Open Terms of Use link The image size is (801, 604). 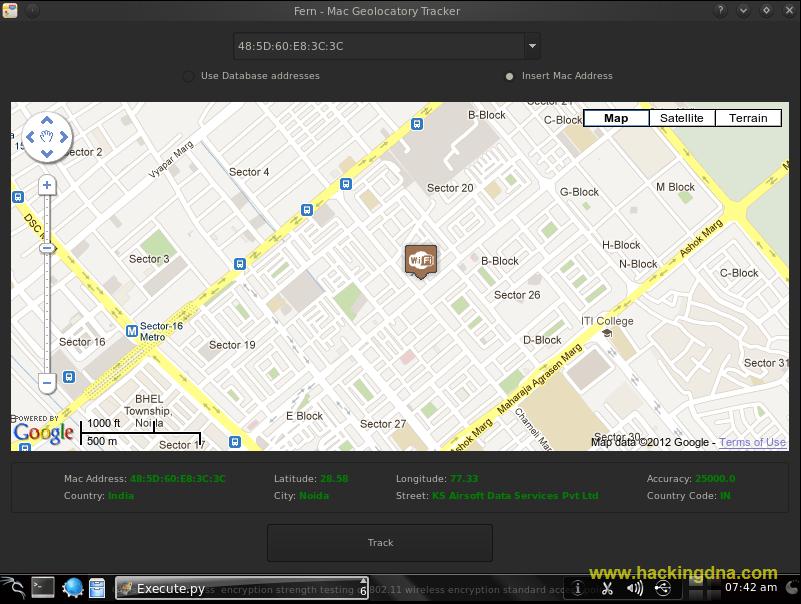(752, 442)
